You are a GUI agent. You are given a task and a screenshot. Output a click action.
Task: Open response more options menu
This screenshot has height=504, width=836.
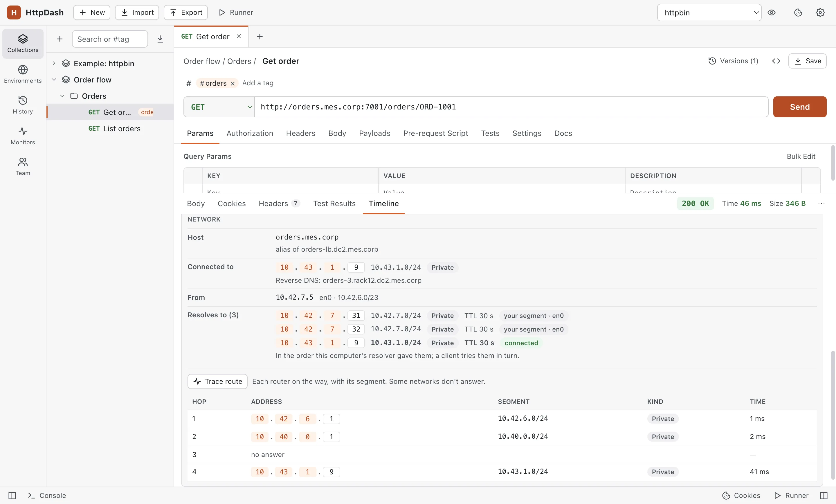(821, 204)
